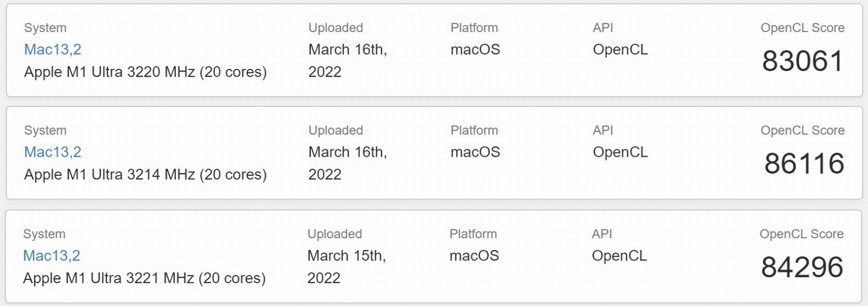Open the Mac13,2 link above 3214 MHz
The image size is (868, 306).
53,152
